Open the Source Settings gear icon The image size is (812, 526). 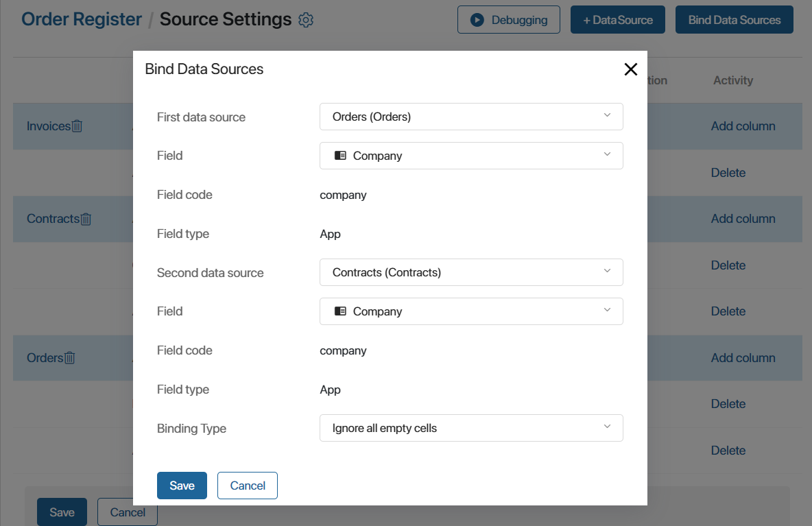[x=306, y=20]
